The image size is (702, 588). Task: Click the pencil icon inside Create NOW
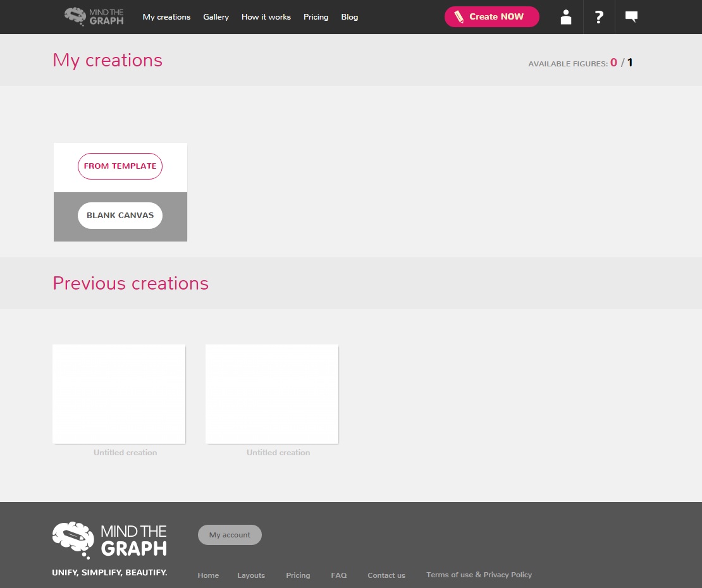point(460,17)
